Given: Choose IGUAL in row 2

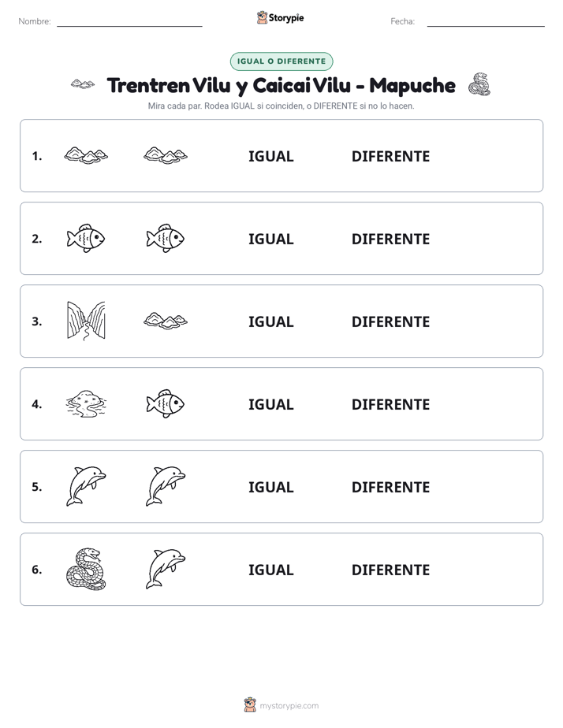Looking at the screenshot, I should click(270, 239).
